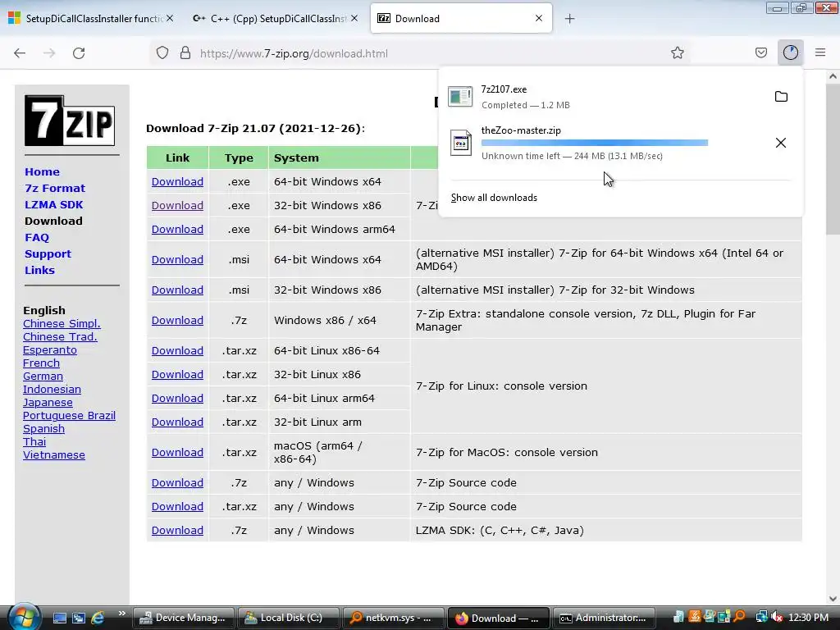
Task: Open the Home sidebar link
Action: coord(43,172)
